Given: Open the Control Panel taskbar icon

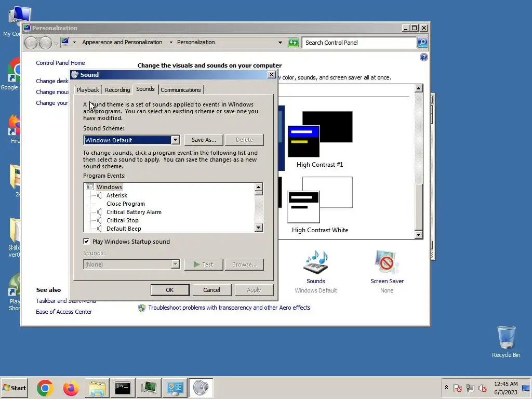Looking at the screenshot, I should click(x=175, y=388).
